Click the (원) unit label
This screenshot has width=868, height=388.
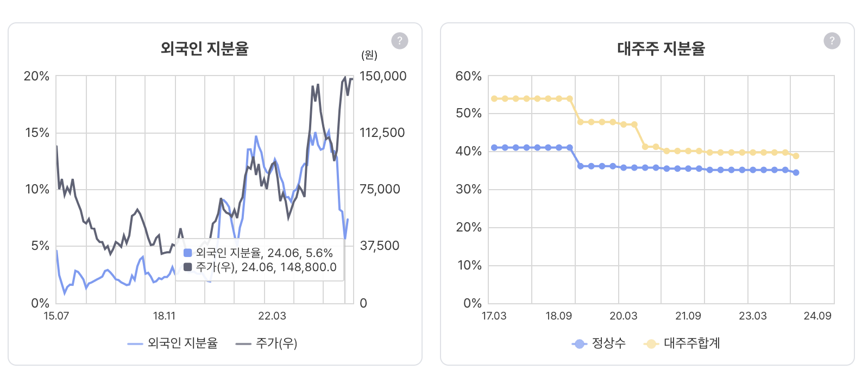pos(369,55)
